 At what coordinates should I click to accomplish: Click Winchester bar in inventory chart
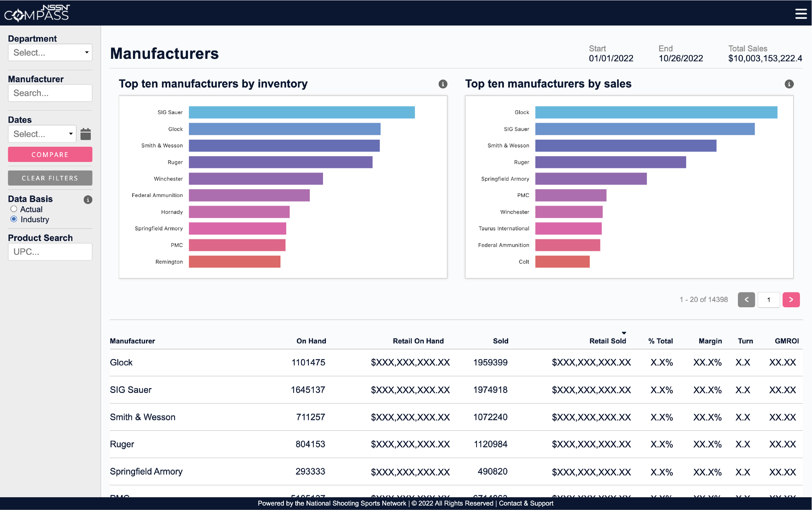click(256, 179)
